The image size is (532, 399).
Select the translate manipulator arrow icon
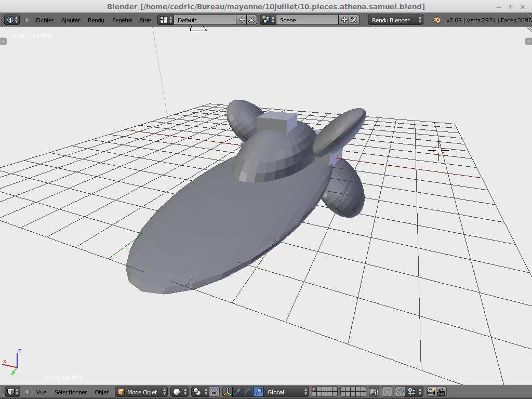(237, 392)
